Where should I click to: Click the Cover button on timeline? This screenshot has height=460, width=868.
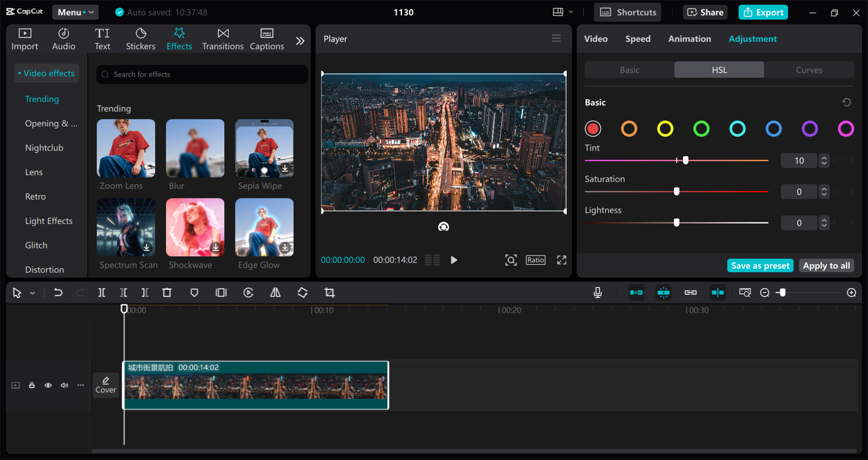106,385
